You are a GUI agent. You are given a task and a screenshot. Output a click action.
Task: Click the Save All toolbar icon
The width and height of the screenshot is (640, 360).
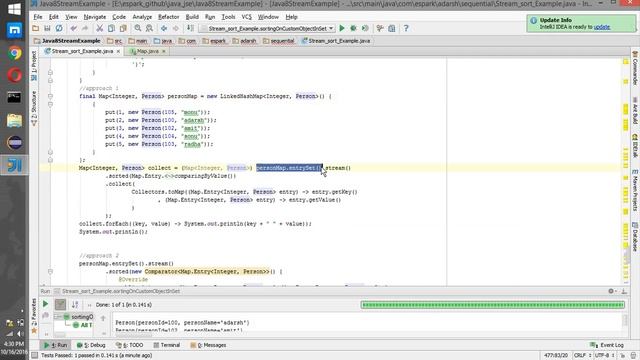pyautogui.click(x=47, y=29)
